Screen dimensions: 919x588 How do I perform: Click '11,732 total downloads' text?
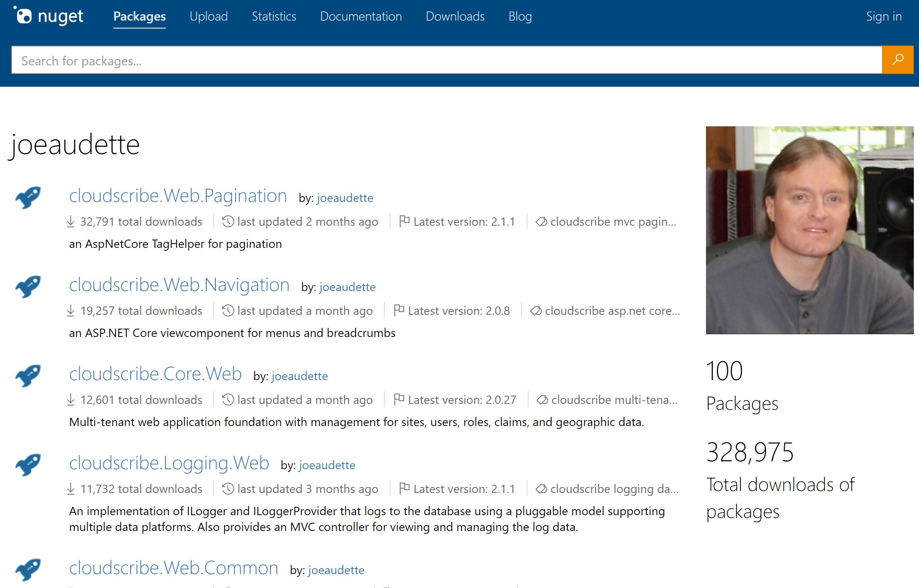(141, 489)
